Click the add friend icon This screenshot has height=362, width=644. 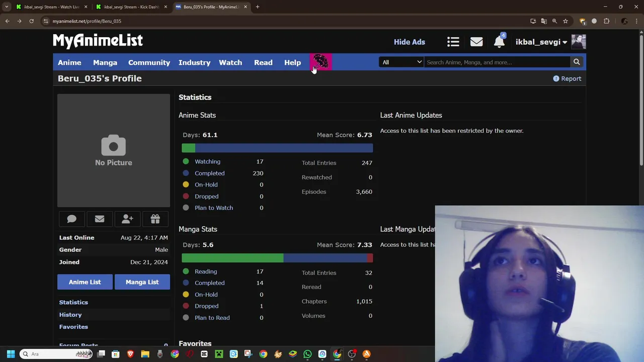(127, 219)
